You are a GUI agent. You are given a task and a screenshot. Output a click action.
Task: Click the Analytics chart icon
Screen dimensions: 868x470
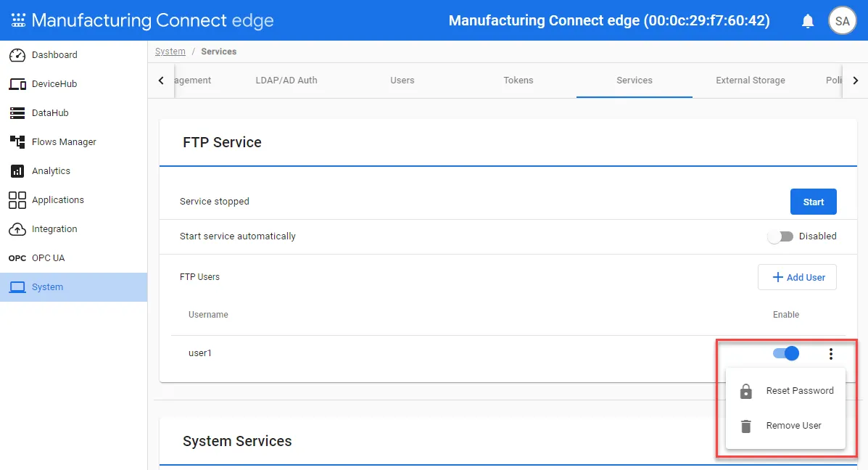17,171
